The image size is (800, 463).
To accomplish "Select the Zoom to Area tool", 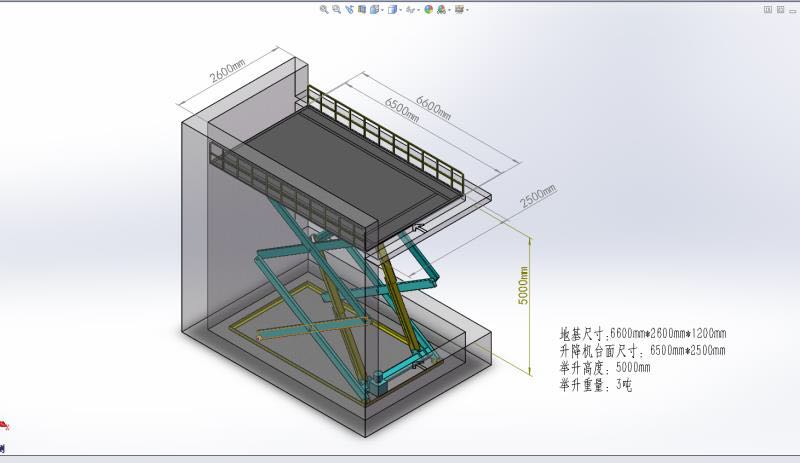I will tap(336, 9).
